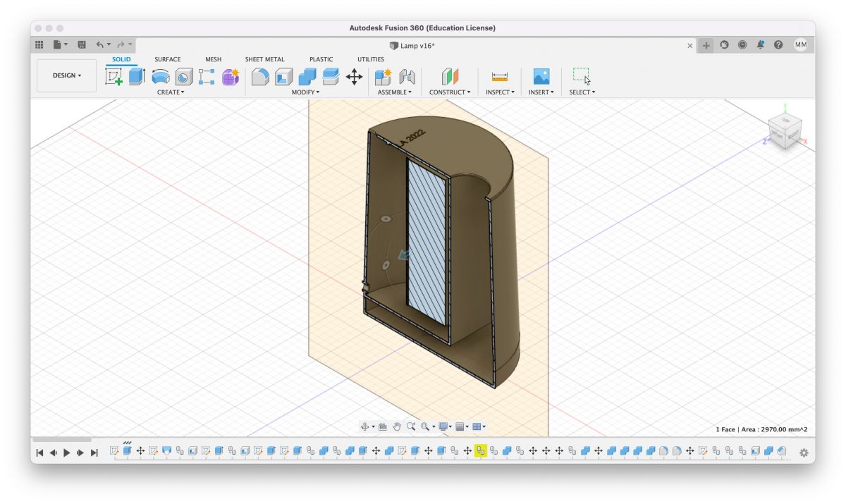
Task: Switch to the SHEET METAL tab
Action: click(264, 59)
